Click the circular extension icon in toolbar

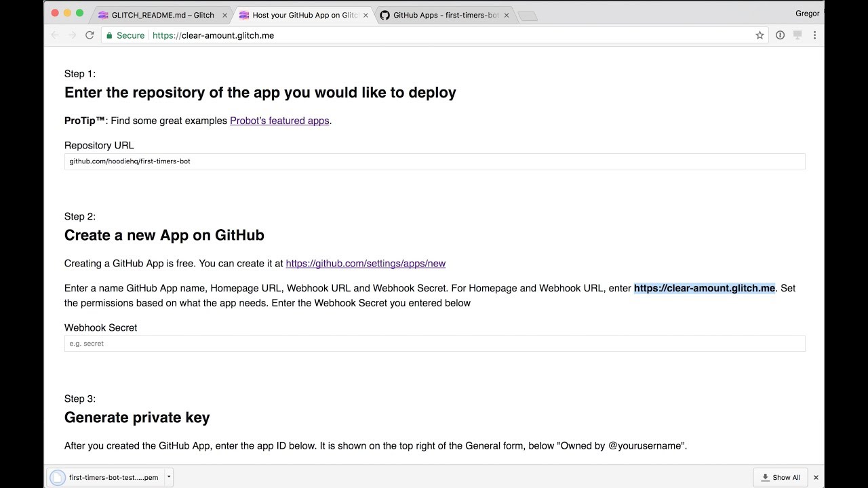tap(780, 35)
